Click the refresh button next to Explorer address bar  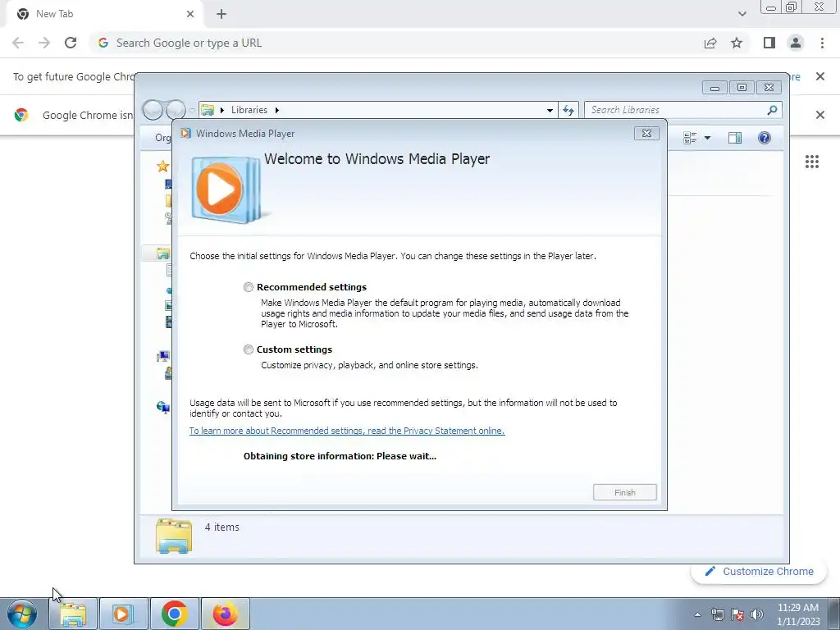coord(568,110)
